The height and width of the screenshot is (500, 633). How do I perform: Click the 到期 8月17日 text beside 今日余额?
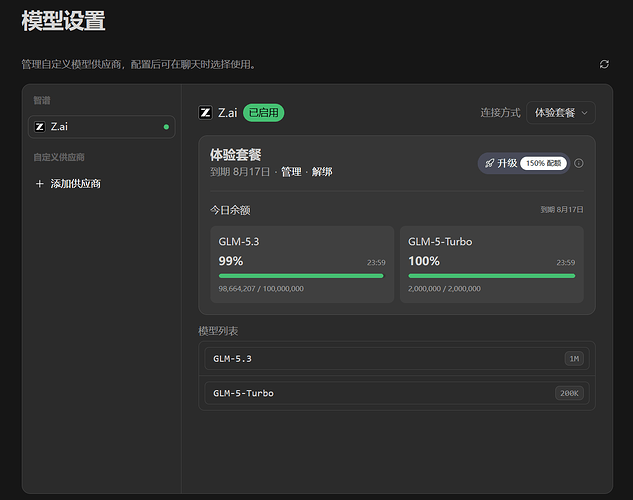pos(562,209)
